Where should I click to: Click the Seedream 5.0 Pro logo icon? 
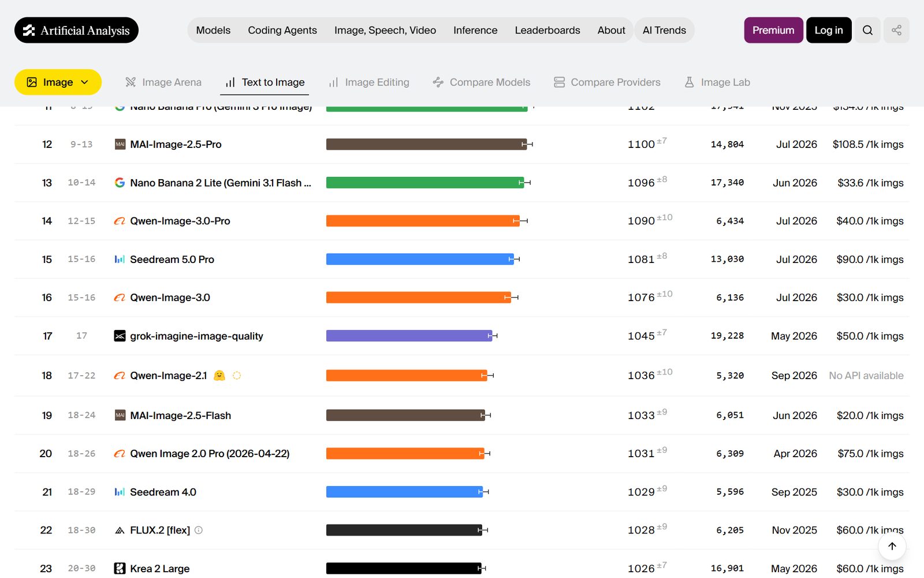tap(120, 260)
